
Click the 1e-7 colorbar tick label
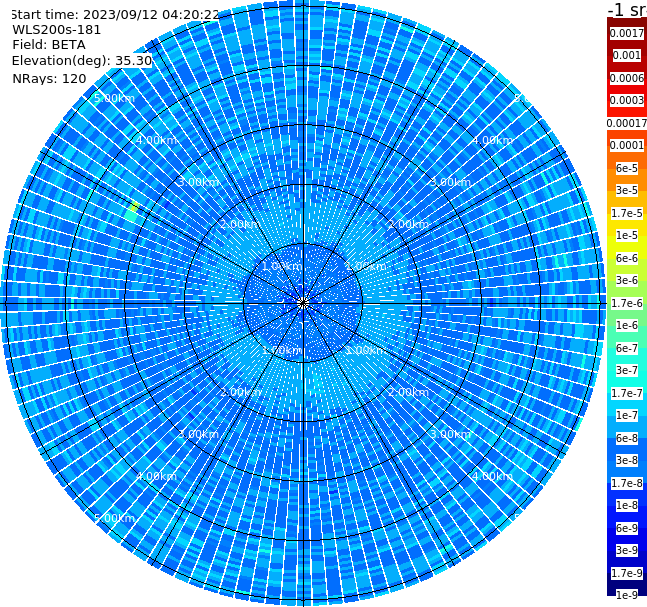(x=627, y=415)
